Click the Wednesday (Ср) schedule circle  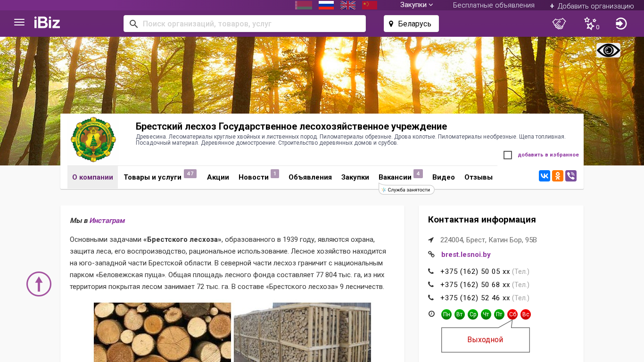(x=473, y=314)
